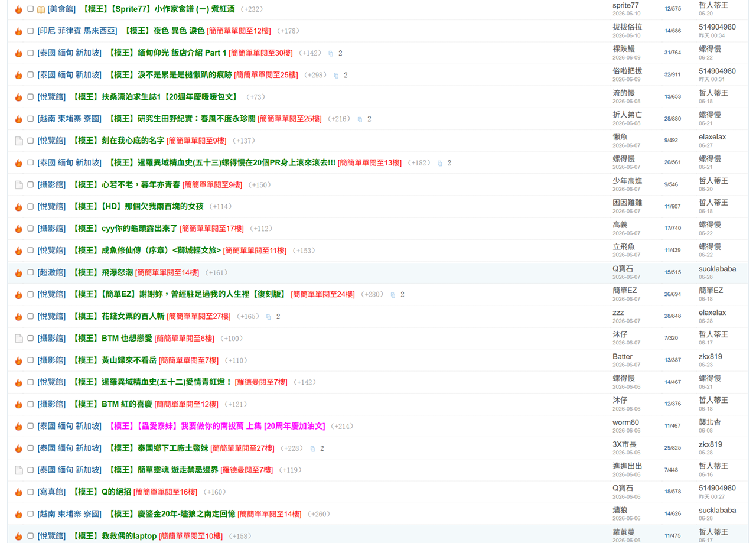The height and width of the screenshot is (543, 756).
Task: Click multi-page icon after 淚不是累 thread
Action: pyautogui.click(x=336, y=75)
